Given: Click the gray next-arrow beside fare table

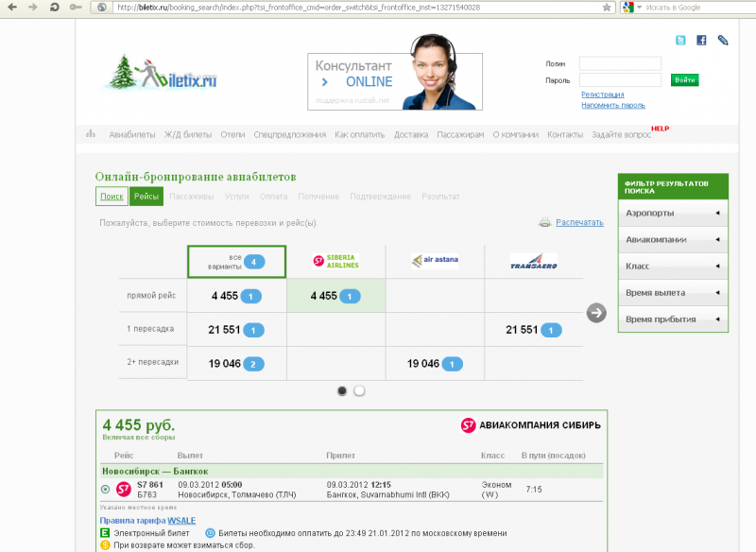Looking at the screenshot, I should tap(596, 313).
